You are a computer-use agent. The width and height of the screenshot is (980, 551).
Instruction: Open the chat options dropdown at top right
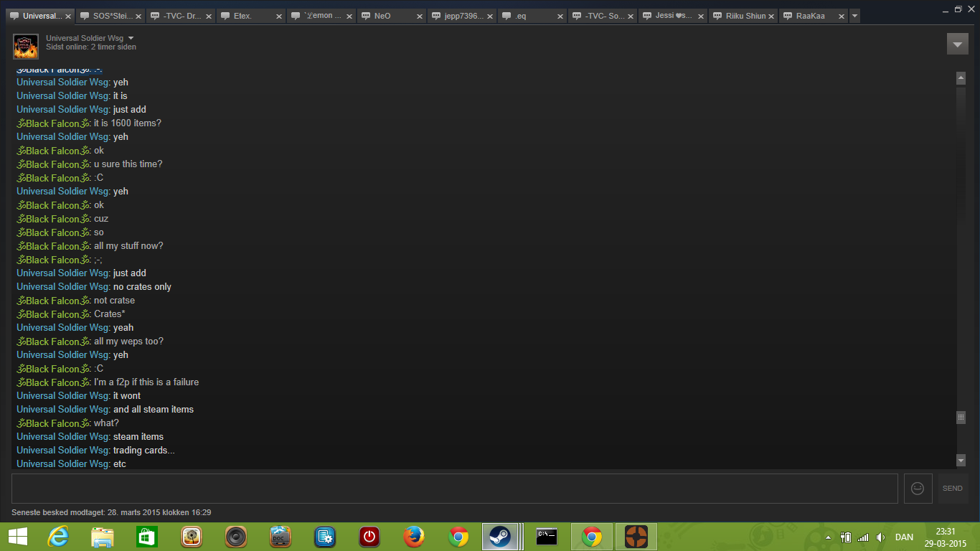(x=957, y=44)
